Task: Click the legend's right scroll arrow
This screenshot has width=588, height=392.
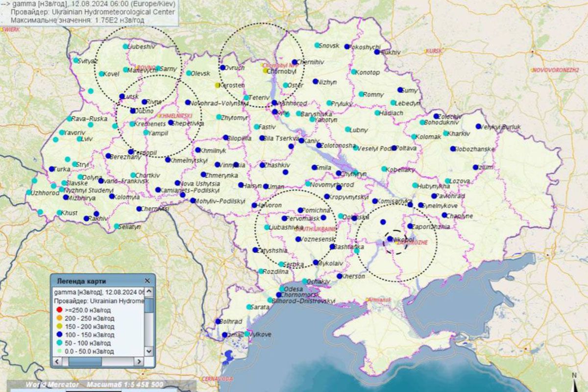Action: [x=139, y=361]
